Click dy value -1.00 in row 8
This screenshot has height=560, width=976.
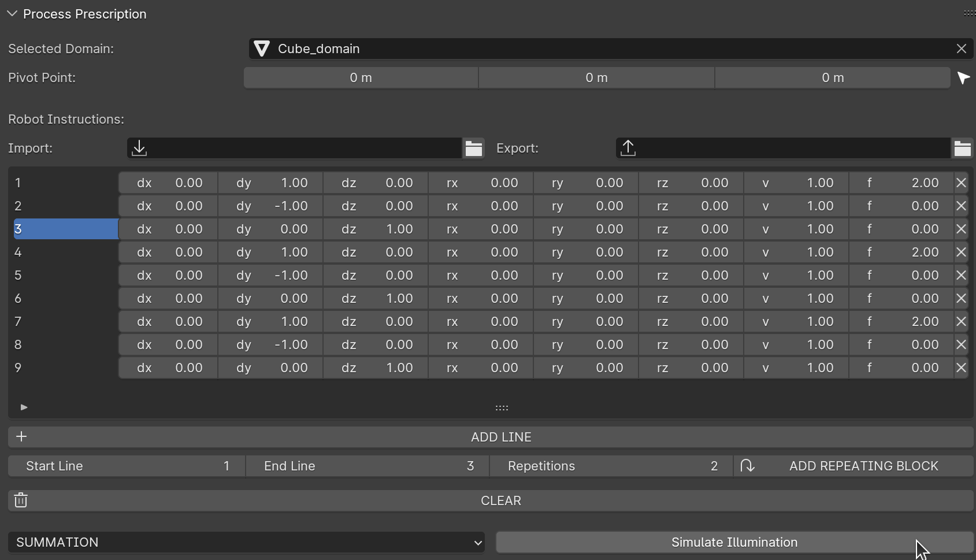(270, 345)
